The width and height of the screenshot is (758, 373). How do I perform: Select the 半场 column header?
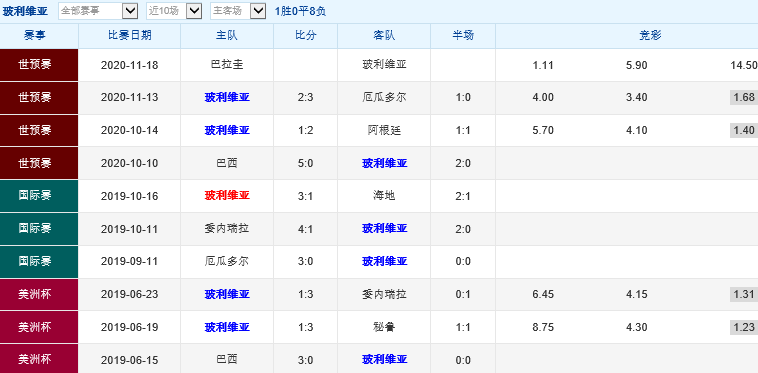click(x=463, y=35)
